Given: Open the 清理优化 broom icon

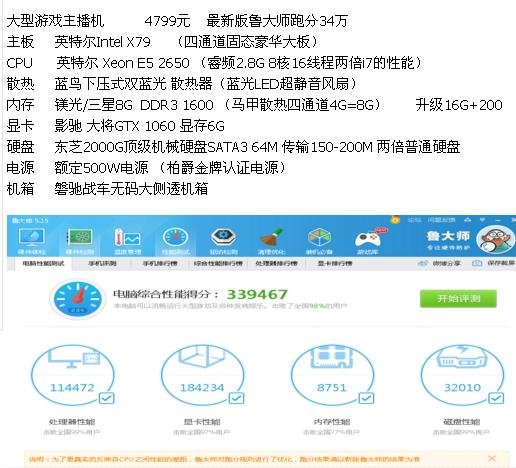Looking at the screenshot, I should pos(271,237).
